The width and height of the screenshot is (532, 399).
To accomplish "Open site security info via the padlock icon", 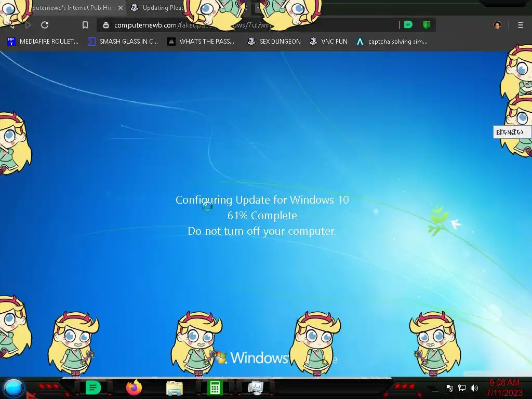I will (106, 25).
